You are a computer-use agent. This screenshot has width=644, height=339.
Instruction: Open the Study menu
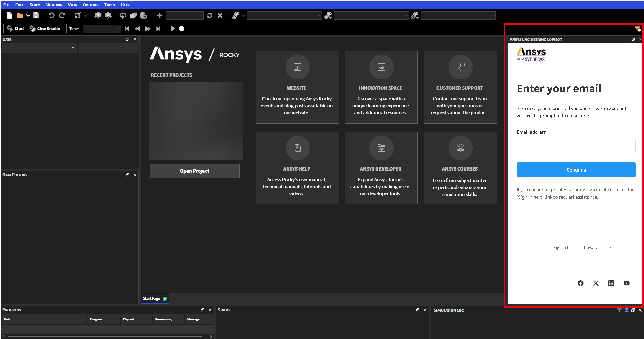(35, 5)
